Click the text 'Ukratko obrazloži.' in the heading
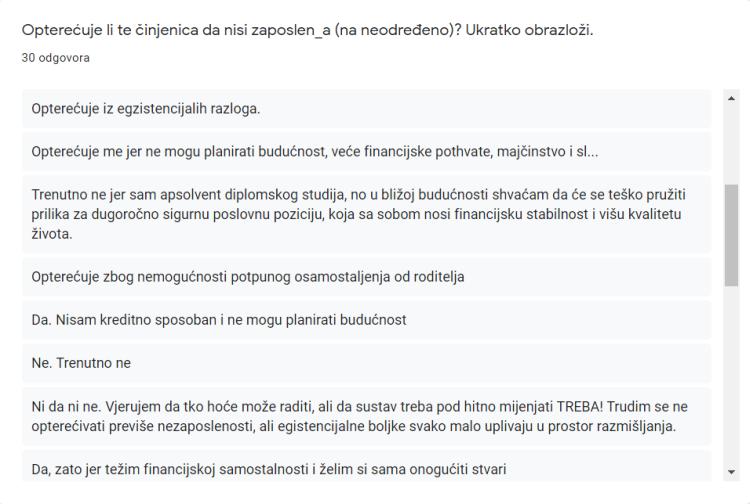Image resolution: width=750 pixels, height=504 pixels. [x=529, y=30]
